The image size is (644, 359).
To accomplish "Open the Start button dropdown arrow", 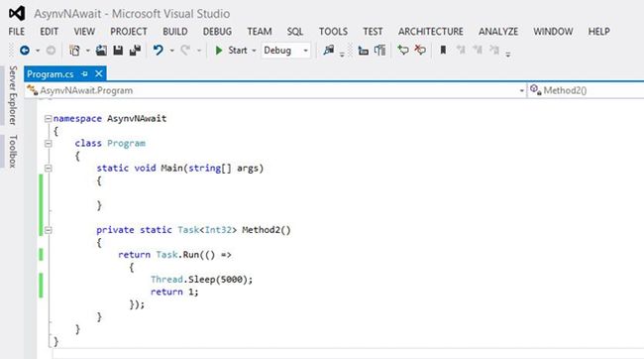I will [x=254, y=51].
